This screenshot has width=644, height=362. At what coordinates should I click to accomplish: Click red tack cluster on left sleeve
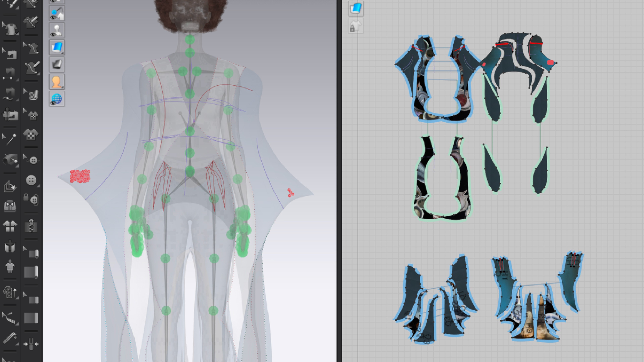80,176
